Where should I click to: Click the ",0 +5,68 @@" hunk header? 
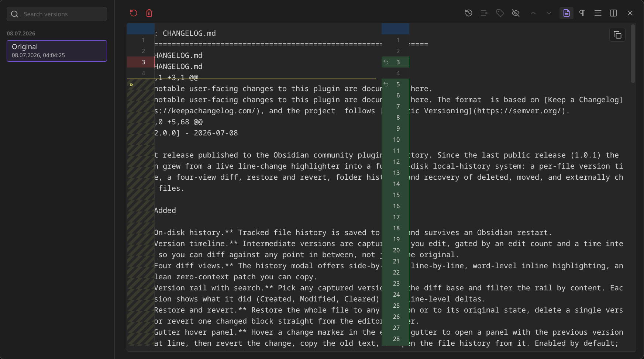click(178, 122)
